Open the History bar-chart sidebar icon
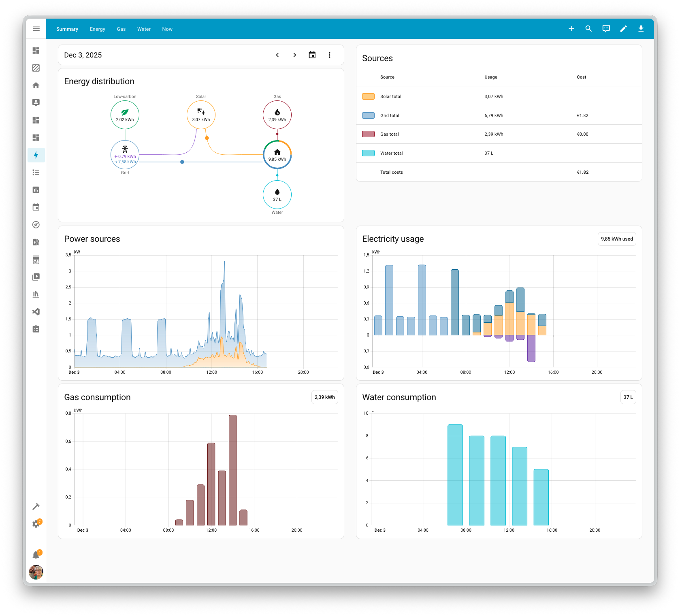Screen dimensions: 680x616 tap(36, 190)
